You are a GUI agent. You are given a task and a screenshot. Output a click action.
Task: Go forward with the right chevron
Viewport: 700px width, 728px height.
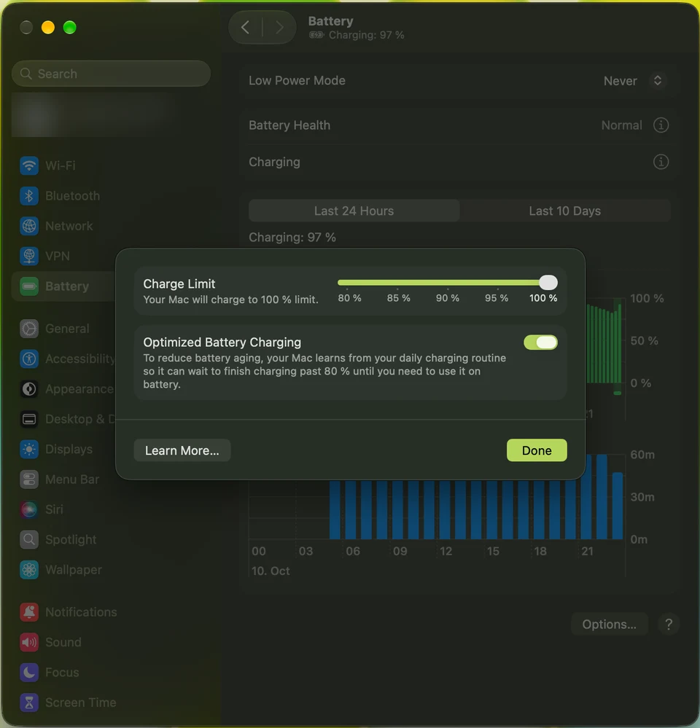tap(279, 28)
